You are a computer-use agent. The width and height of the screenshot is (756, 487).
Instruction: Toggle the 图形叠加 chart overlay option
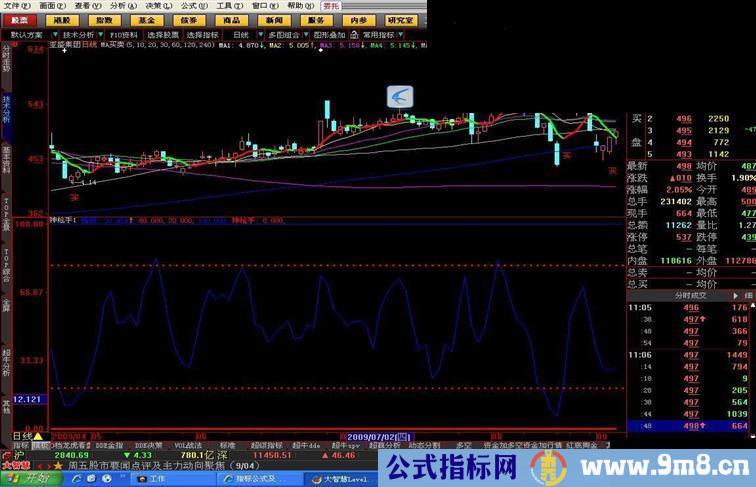[328, 34]
